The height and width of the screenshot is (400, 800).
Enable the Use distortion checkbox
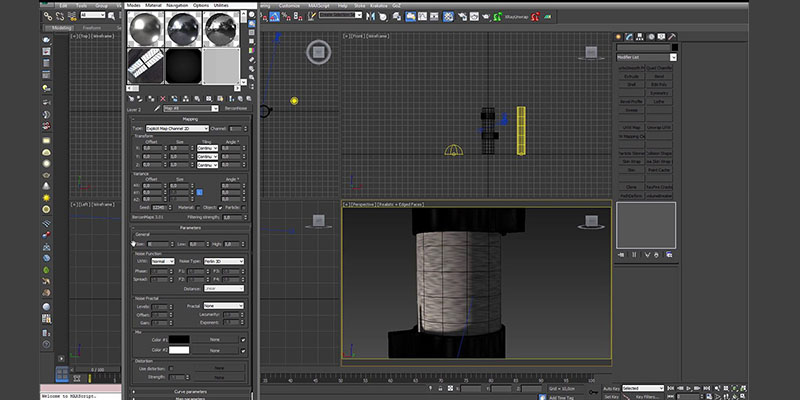pyautogui.click(x=171, y=368)
